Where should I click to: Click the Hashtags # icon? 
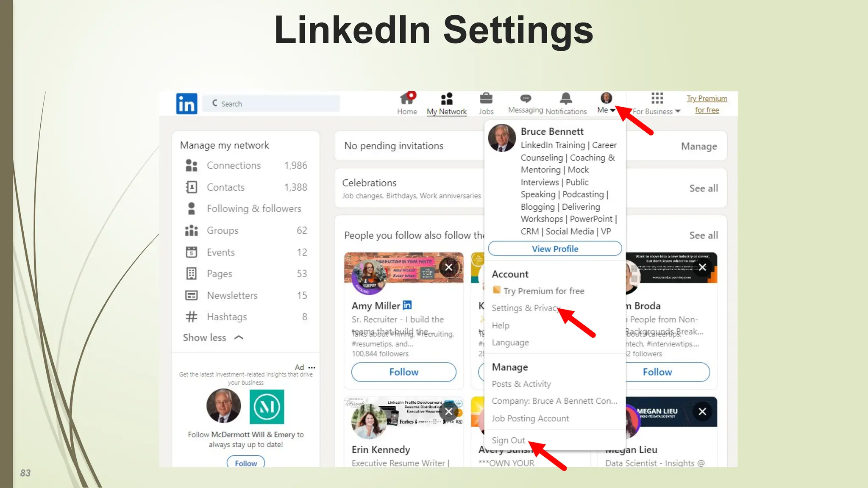coord(192,317)
